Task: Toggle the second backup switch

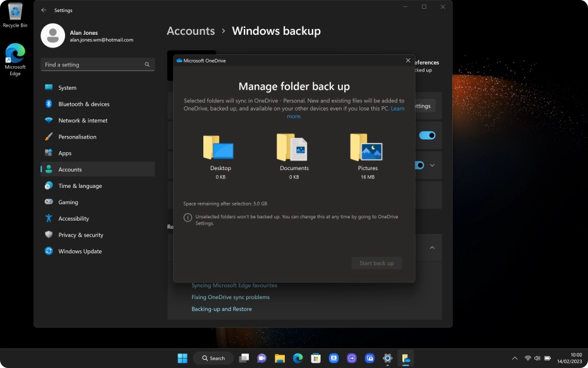Action: 419,165
